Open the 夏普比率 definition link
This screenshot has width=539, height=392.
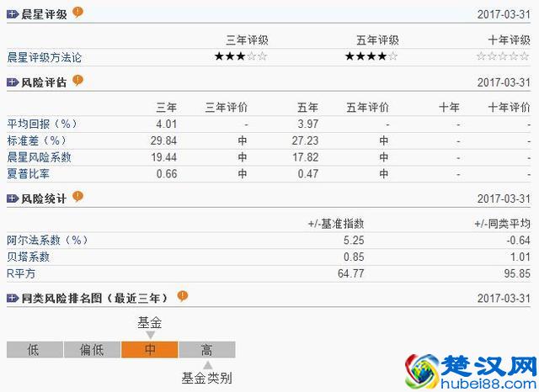click(x=28, y=173)
